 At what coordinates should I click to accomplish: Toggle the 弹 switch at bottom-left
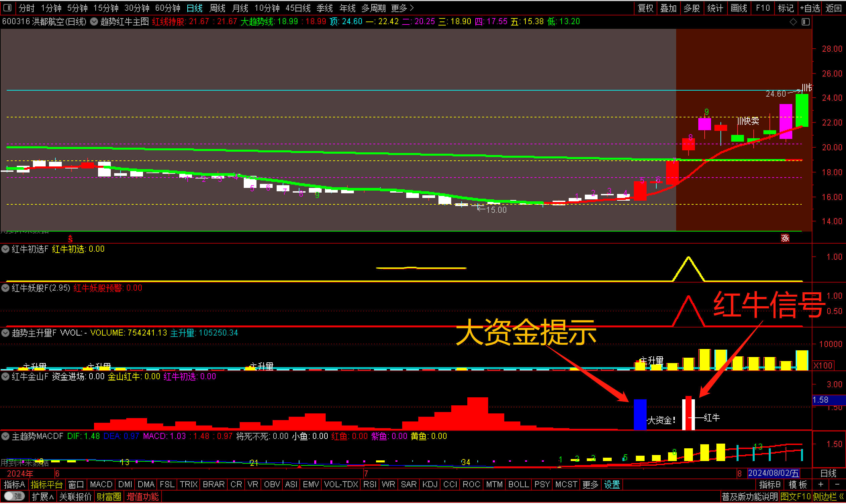pyautogui.click(x=14, y=497)
